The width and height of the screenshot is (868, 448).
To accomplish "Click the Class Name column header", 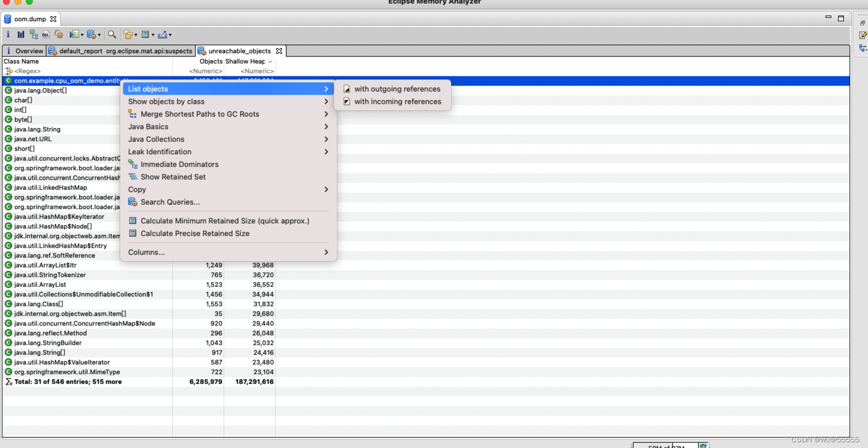I will click(87, 61).
